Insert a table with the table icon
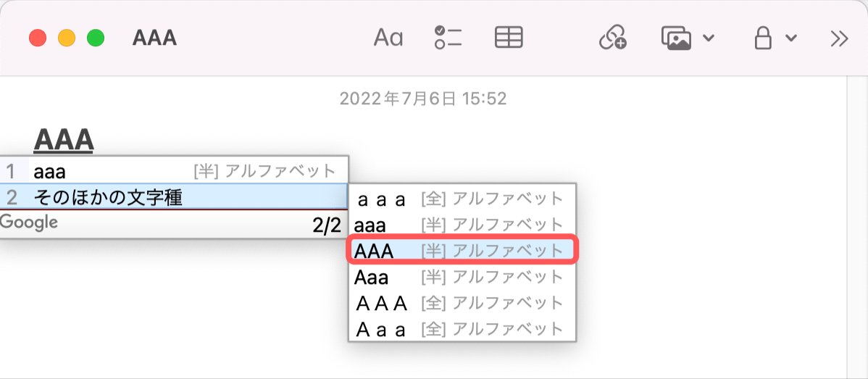Image resolution: width=868 pixels, height=379 pixels. coord(509,38)
